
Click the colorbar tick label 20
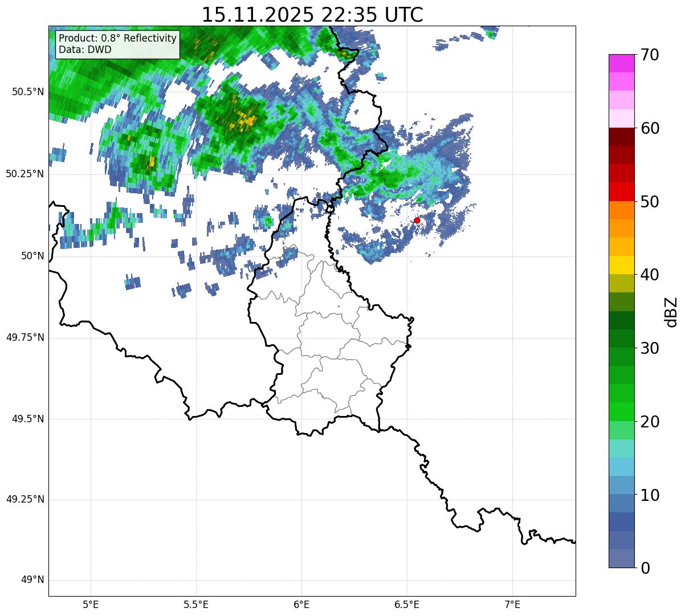[x=650, y=422]
